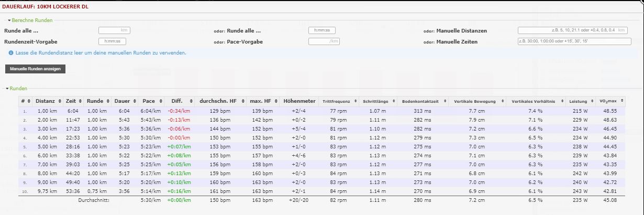The image size is (644, 215).
Task: Click the Manuelle Distanzen input box
Action: pyautogui.click(x=572, y=30)
